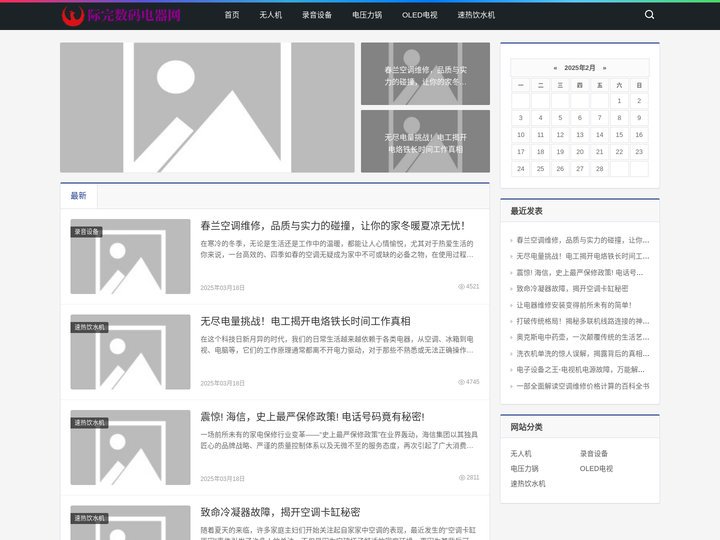Open 无人机 in the navigation bar

click(x=270, y=15)
